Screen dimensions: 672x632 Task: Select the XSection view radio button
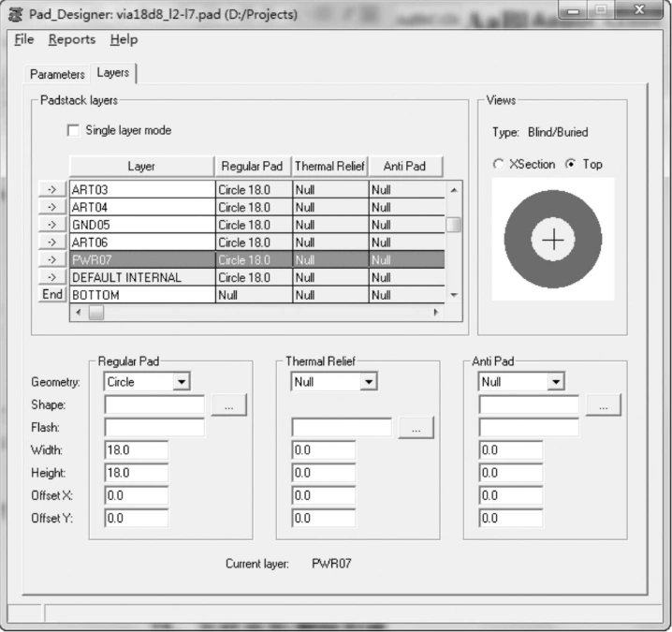pyautogui.click(x=498, y=164)
